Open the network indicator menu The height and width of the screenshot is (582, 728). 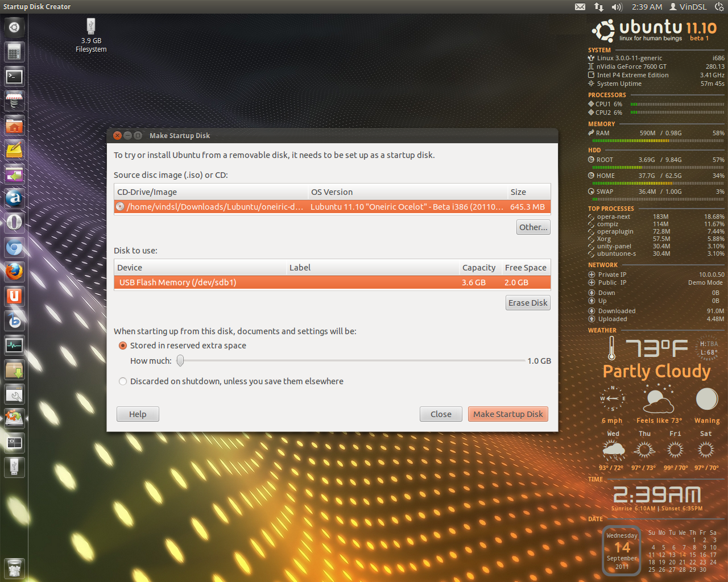click(598, 6)
